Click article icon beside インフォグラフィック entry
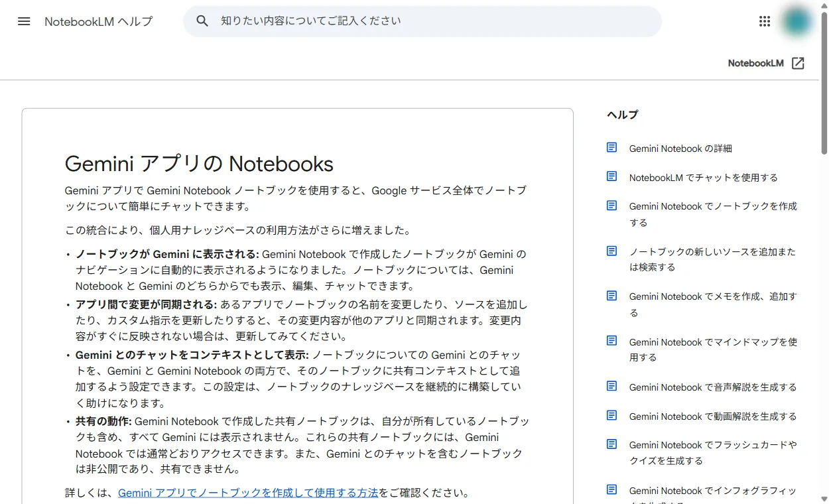 [612, 490]
